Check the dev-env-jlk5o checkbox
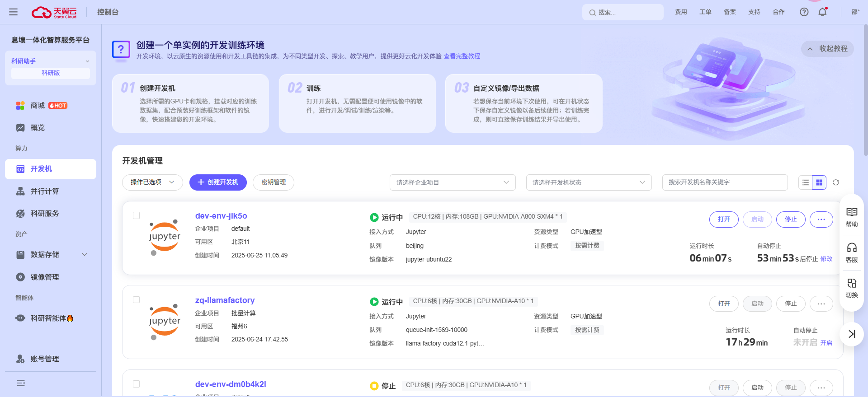Viewport: 868px width, 397px height. [x=136, y=215]
